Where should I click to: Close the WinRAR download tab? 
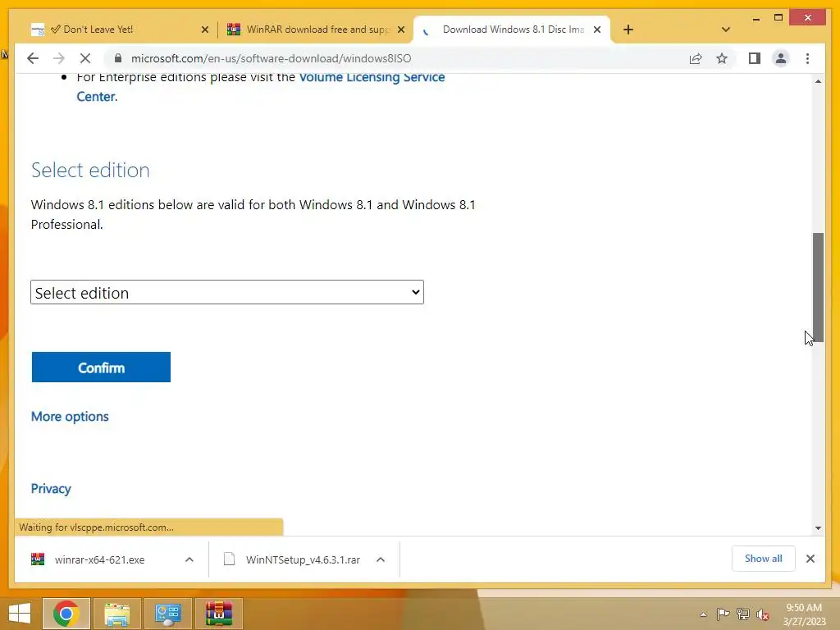point(401,30)
